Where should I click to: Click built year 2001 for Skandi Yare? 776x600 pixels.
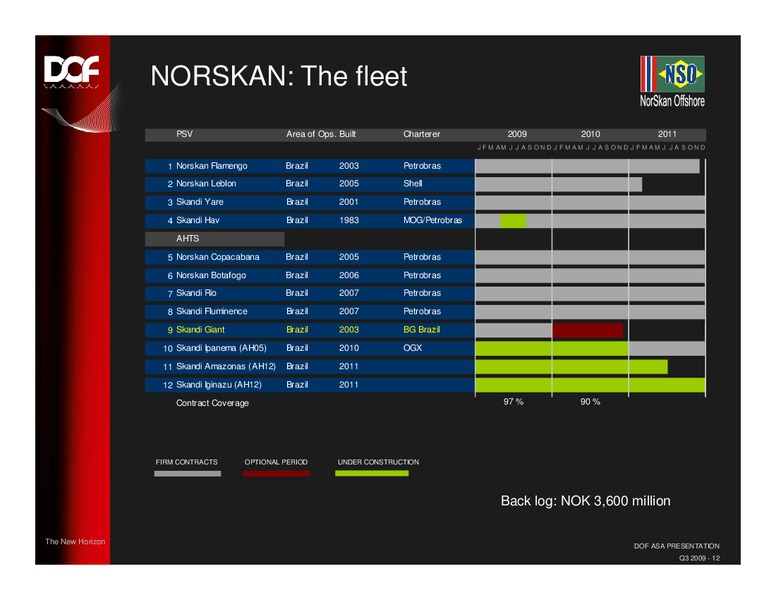(x=349, y=202)
